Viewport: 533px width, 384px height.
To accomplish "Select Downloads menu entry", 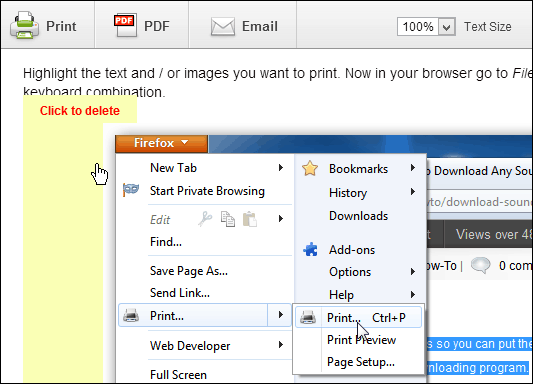I will [359, 216].
